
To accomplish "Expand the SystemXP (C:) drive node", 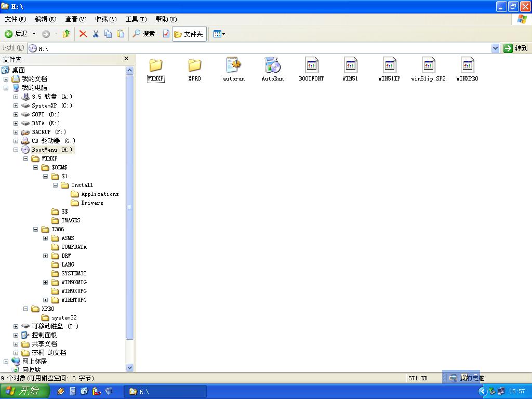I will 16,105.
